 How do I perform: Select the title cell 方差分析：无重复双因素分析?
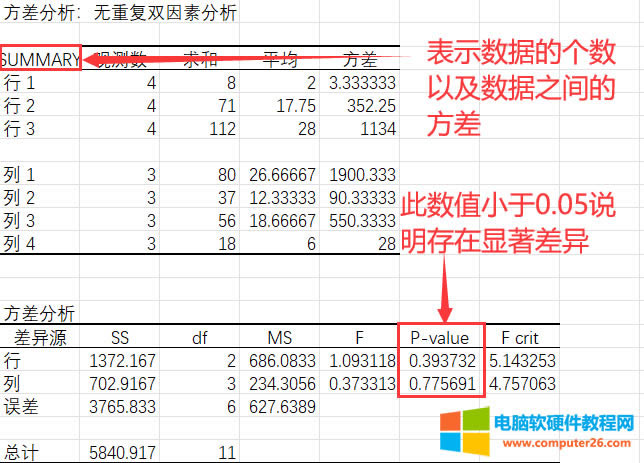click(120, 12)
